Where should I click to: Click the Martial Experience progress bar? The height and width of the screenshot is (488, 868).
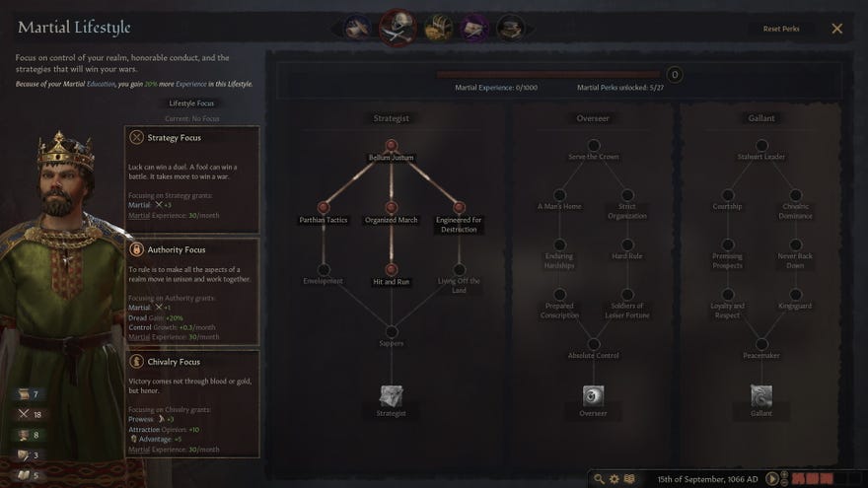tap(548, 74)
